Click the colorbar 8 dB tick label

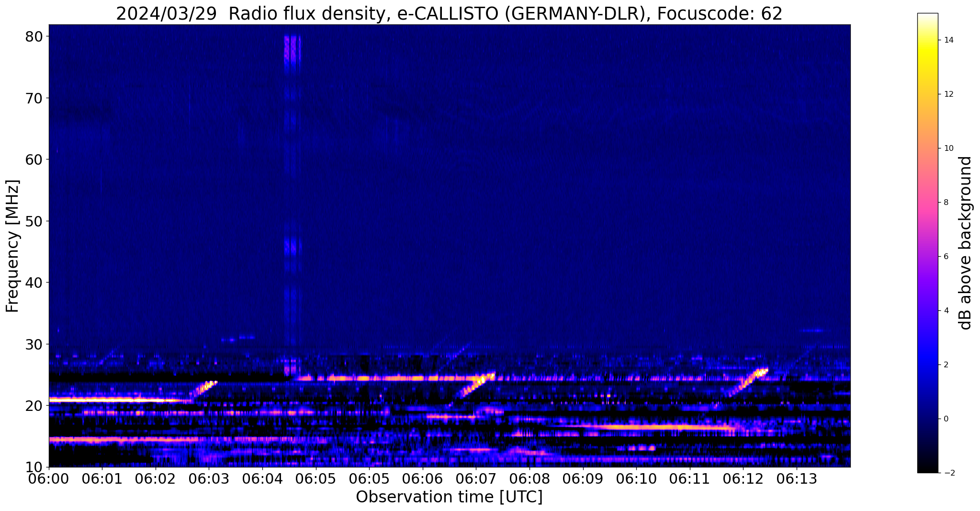tap(946, 203)
